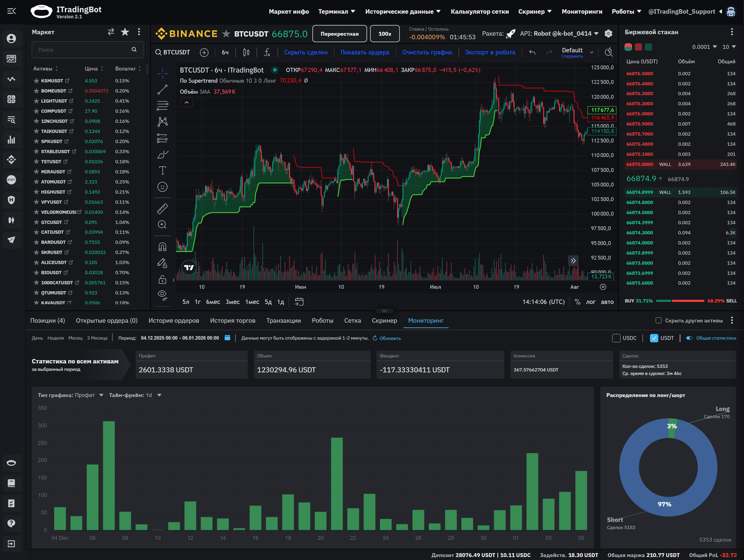Open the Bybit section in the left sidebar
Image resolution: width=744 pixels, height=560 pixels.
(12, 180)
